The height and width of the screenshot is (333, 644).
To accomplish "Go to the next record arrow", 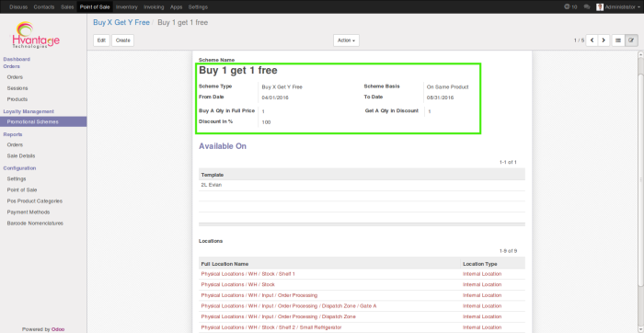I will 603,40.
